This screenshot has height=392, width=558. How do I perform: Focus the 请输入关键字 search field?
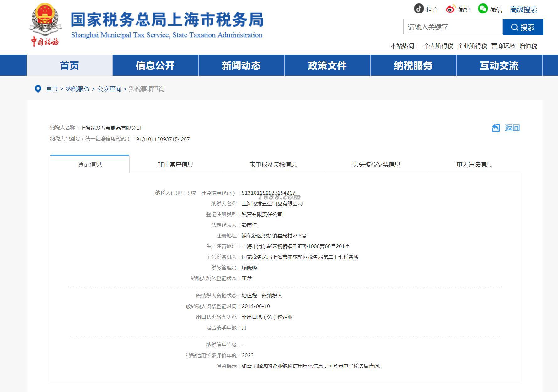[x=453, y=27]
